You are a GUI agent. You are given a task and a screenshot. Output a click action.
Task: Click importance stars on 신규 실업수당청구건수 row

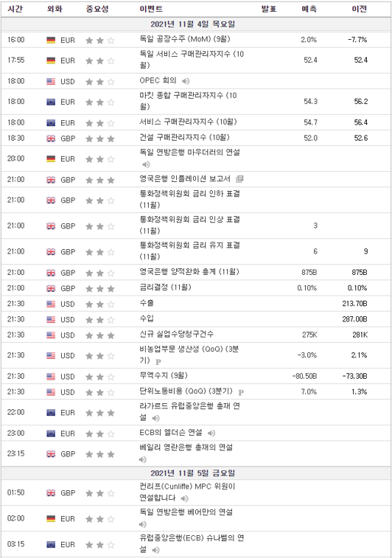(100, 335)
